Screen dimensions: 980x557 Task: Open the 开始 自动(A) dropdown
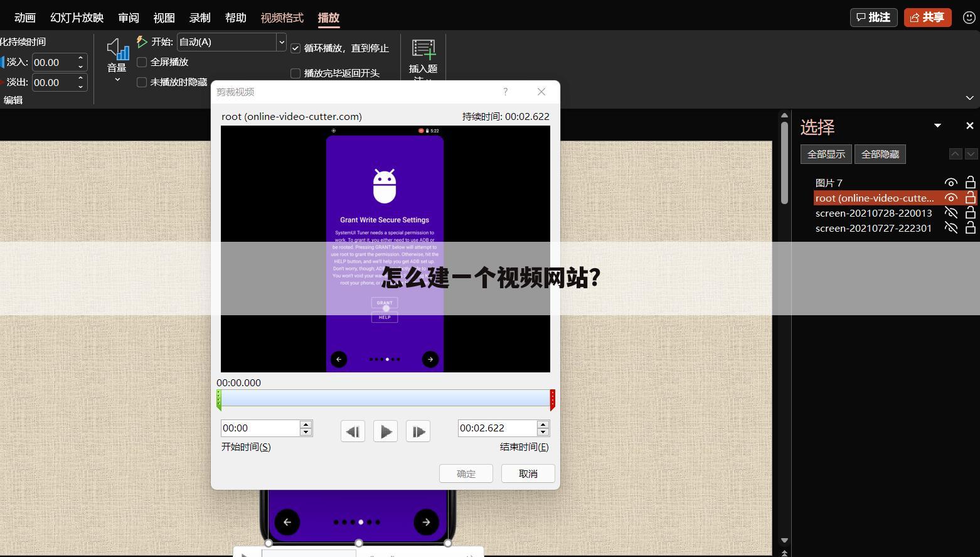[x=282, y=42]
